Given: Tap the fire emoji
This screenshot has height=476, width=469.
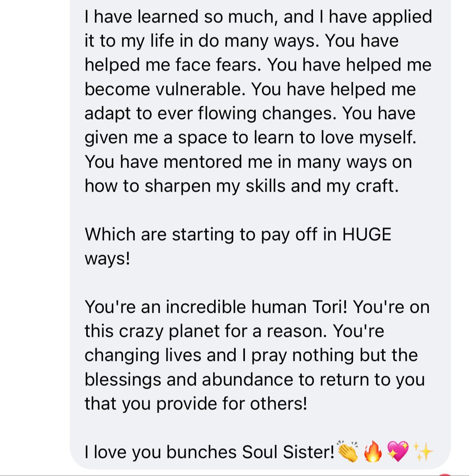Looking at the screenshot, I should 372,452.
